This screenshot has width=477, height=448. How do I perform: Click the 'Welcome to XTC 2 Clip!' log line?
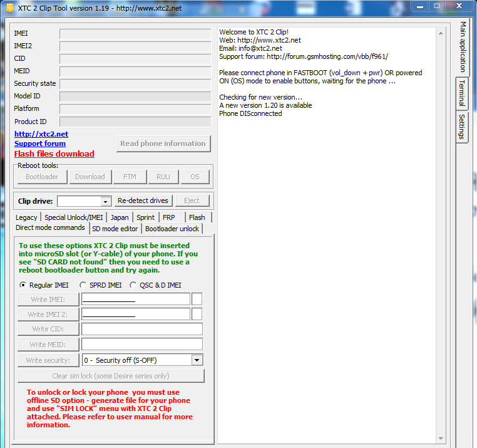pyautogui.click(x=254, y=32)
